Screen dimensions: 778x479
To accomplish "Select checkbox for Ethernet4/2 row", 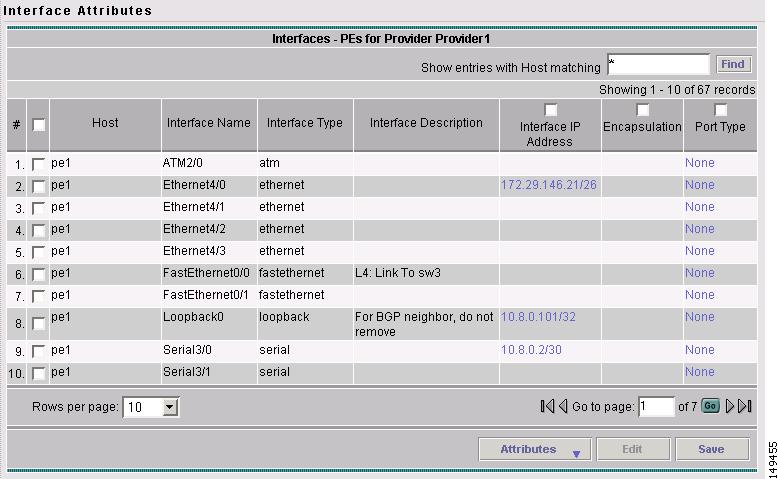I will (38, 230).
